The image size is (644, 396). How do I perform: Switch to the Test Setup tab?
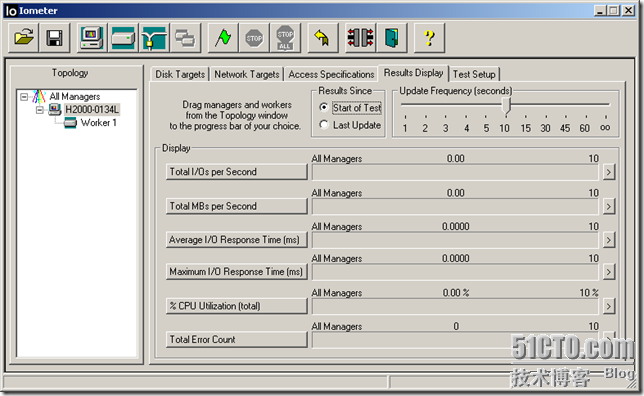pyautogui.click(x=474, y=74)
